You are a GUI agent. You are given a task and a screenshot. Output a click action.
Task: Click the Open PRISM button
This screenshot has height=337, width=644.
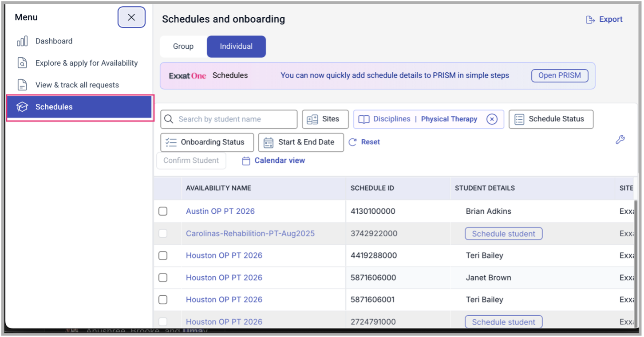[560, 75]
